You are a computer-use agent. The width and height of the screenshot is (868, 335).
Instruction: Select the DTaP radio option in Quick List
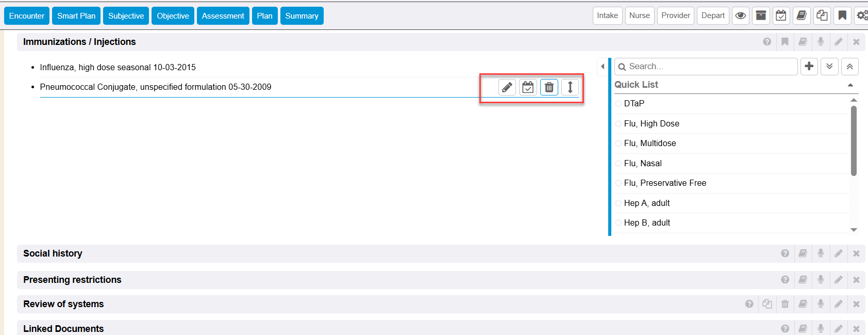(x=619, y=104)
